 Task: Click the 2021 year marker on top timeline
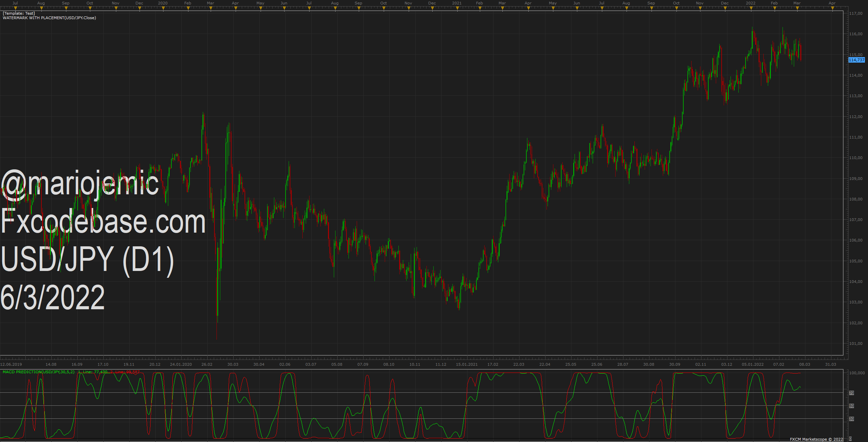[457, 3]
